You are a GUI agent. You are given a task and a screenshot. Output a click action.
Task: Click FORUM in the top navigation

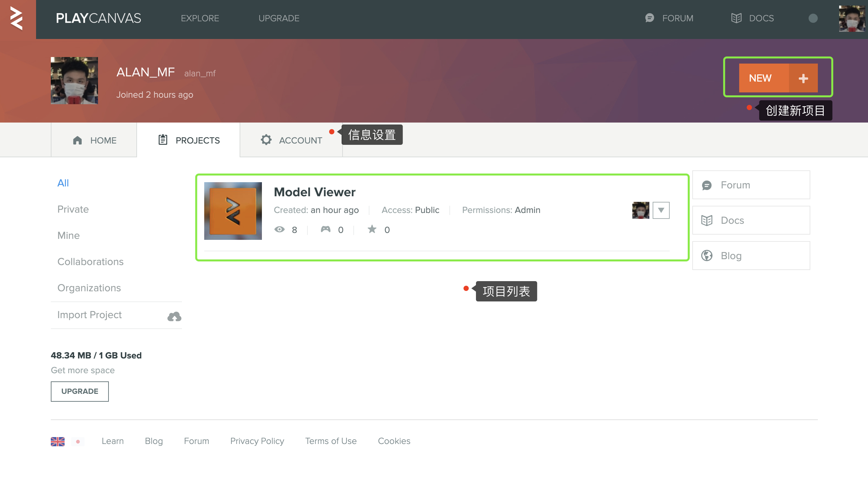669,18
